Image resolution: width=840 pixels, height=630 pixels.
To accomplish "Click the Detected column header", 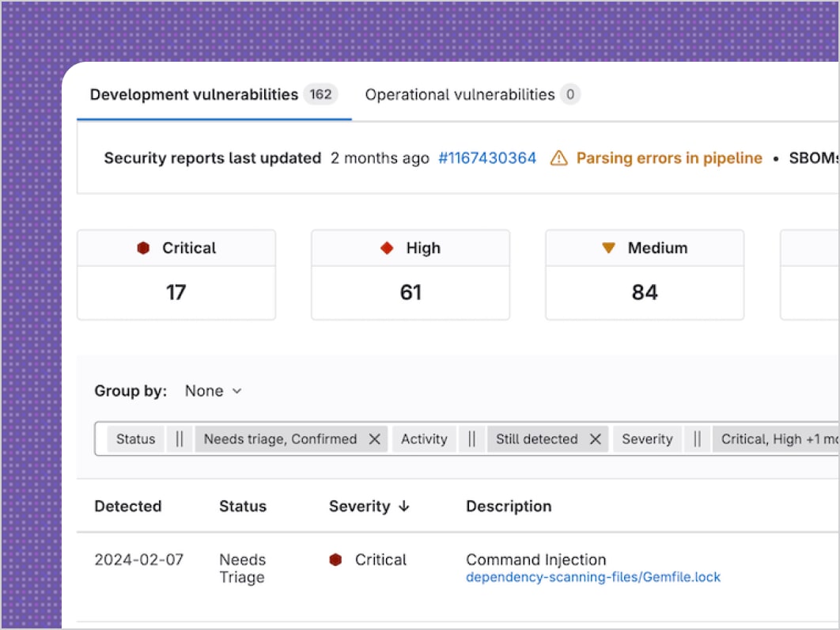I will click(x=128, y=507).
